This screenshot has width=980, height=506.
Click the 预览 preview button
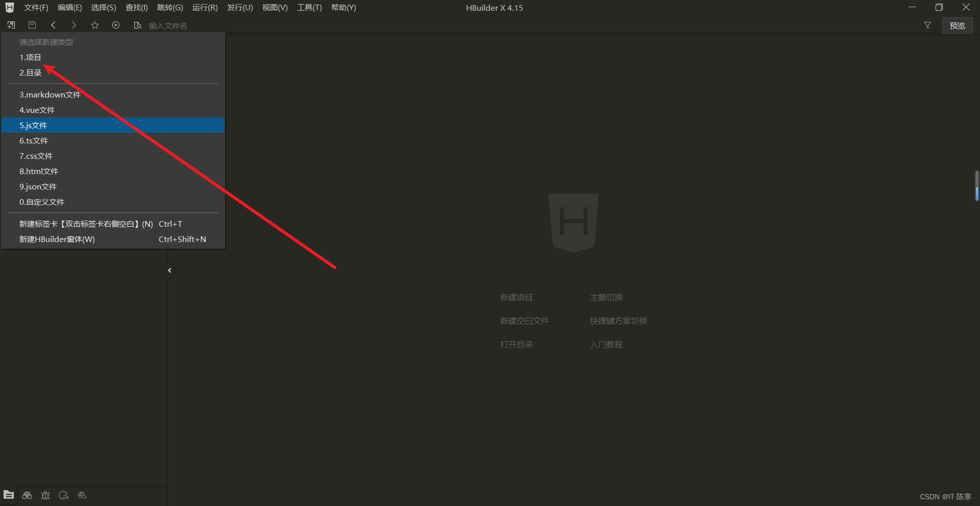(x=957, y=26)
